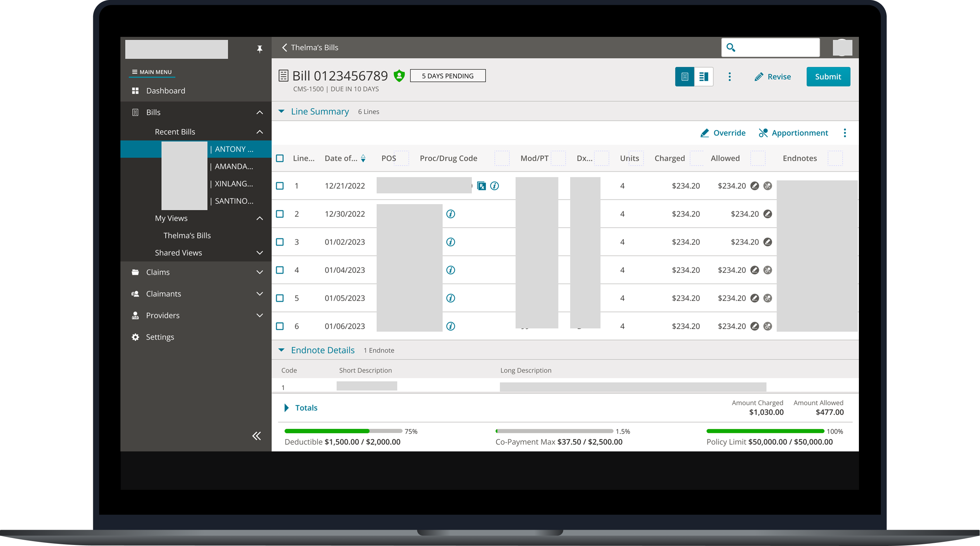This screenshot has width=980, height=546.
Task: Expand the Totals section
Action: pyautogui.click(x=287, y=408)
